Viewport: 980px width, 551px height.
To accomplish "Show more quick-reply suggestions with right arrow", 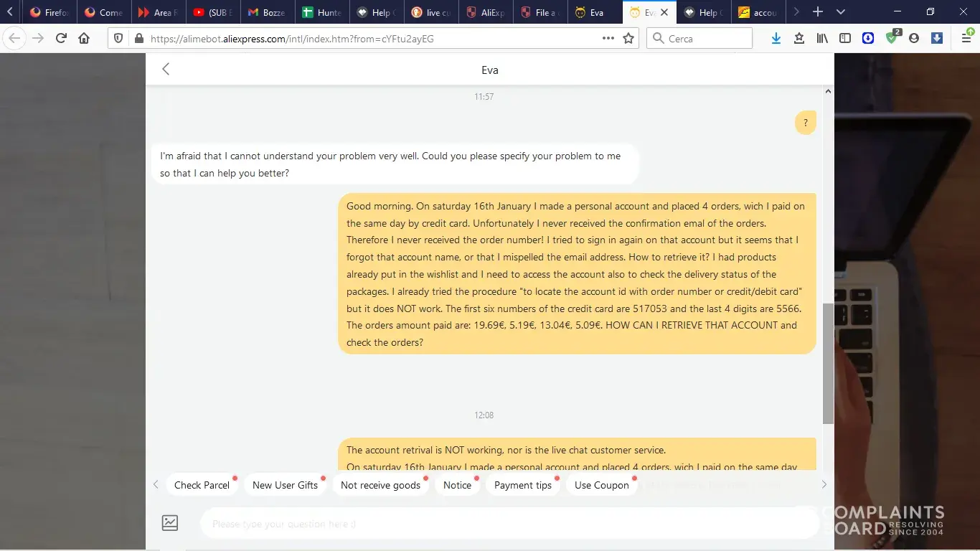I will click(x=824, y=485).
